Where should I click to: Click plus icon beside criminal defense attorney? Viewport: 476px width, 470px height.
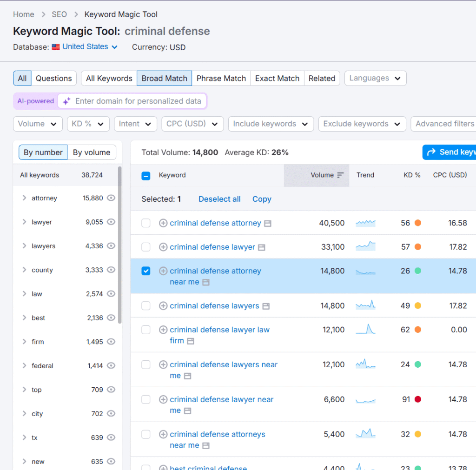click(163, 223)
